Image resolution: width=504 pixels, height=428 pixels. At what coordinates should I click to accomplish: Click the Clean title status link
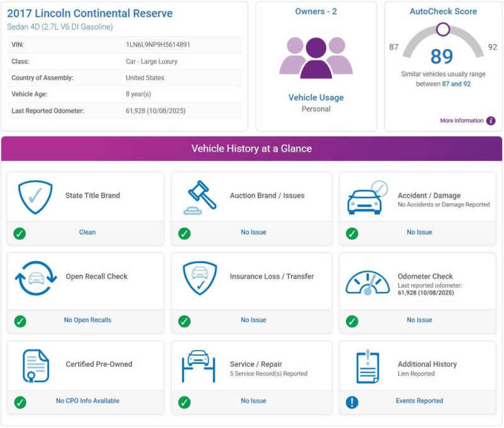(87, 232)
